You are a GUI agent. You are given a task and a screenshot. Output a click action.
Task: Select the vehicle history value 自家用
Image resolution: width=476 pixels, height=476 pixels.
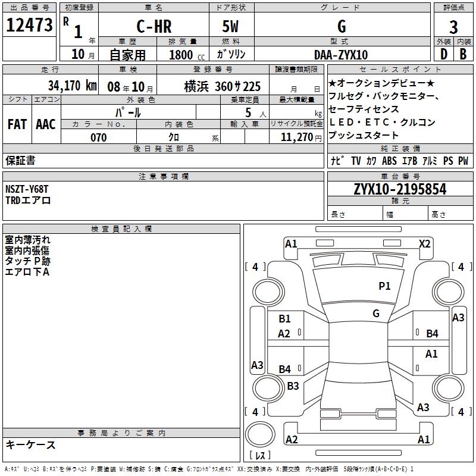(x=127, y=55)
